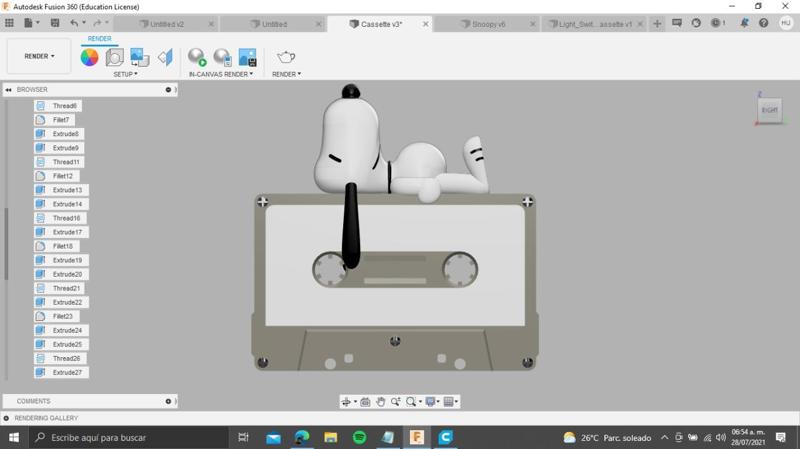Switch to the Untitled tab

[274, 24]
